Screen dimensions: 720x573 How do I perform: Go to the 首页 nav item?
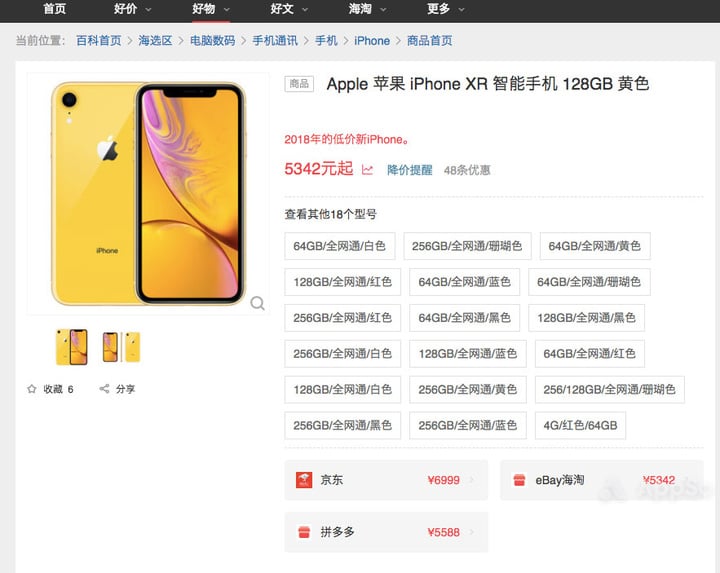click(54, 9)
